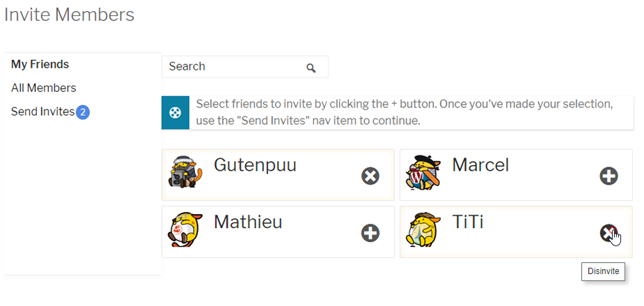Viewport: 644px width, 306px height.
Task: Click TiTi's avatar image
Action: (x=424, y=230)
